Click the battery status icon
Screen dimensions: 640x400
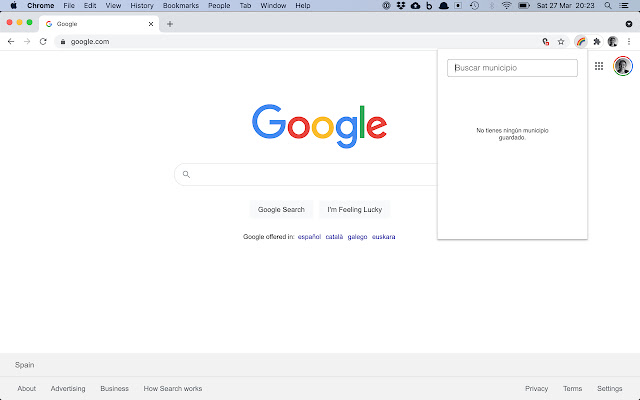click(x=524, y=6)
